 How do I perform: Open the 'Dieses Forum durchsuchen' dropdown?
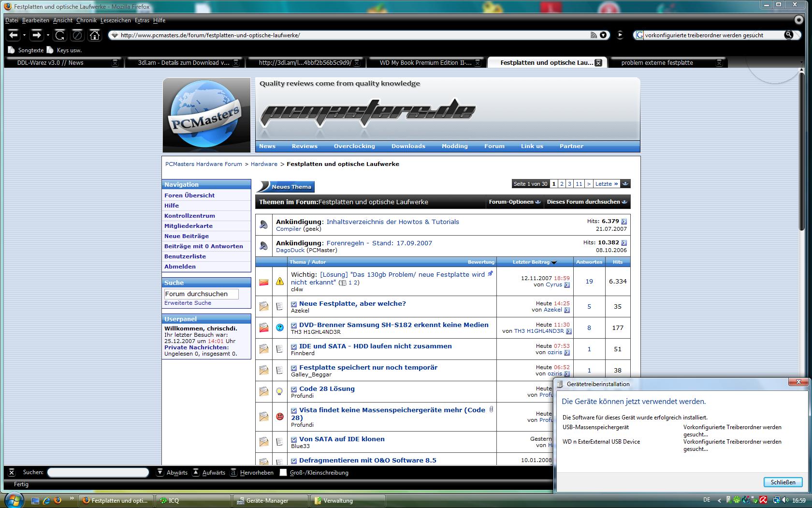tap(586, 202)
